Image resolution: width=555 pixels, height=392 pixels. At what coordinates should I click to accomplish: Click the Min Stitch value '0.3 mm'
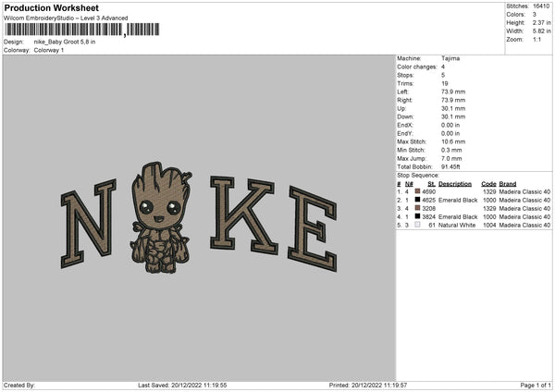coord(451,150)
